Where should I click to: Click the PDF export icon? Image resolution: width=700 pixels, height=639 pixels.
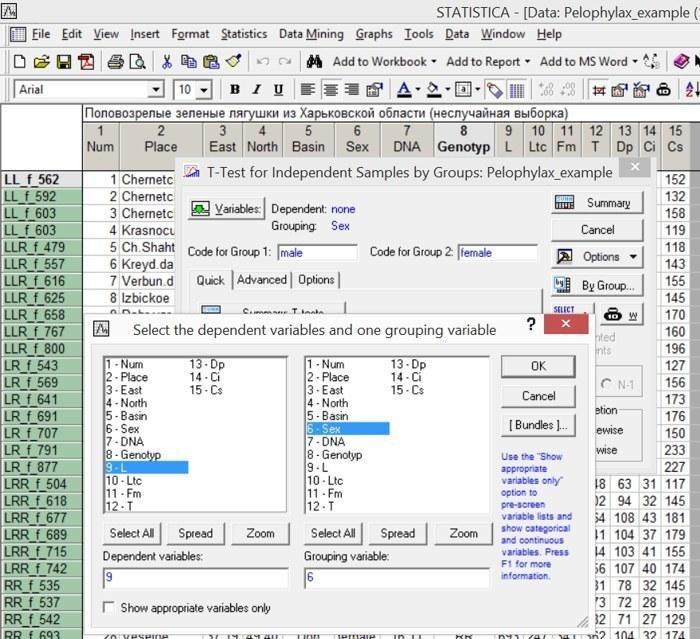[x=86, y=62]
